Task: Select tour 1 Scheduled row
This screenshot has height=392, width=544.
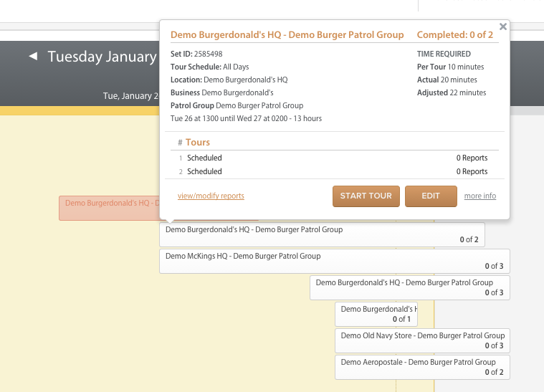Action: tap(335, 158)
